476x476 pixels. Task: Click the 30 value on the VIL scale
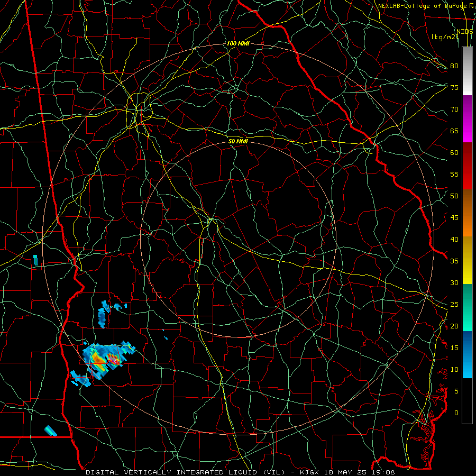point(454,282)
